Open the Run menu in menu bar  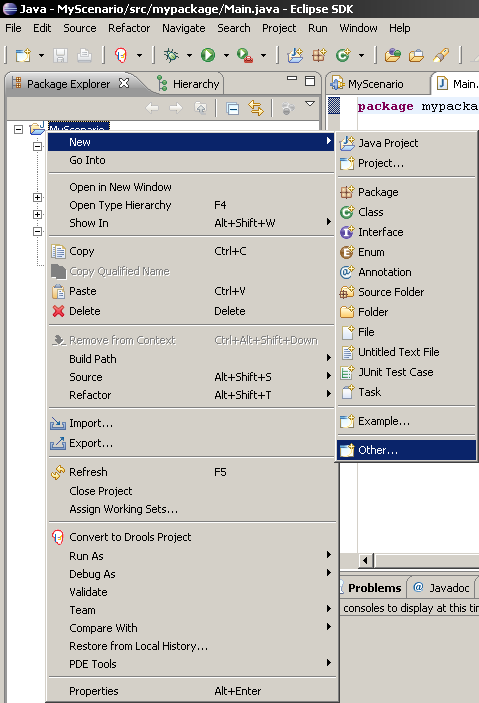318,28
